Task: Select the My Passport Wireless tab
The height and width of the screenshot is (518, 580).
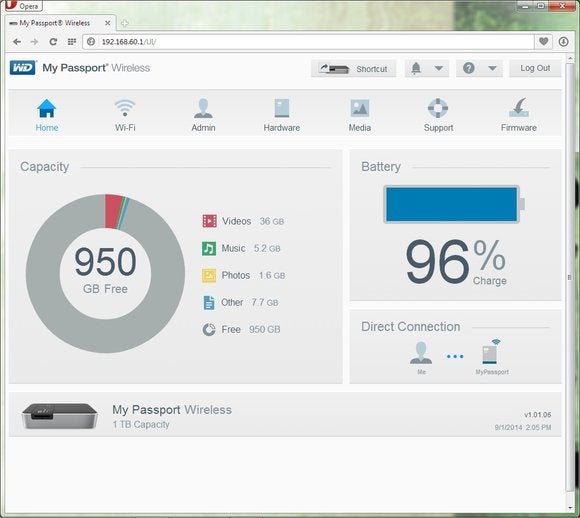Action: (x=59, y=23)
